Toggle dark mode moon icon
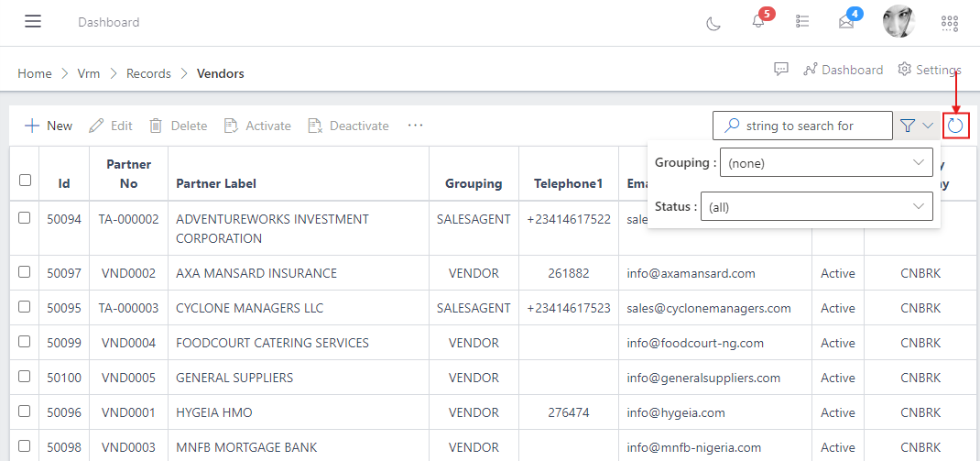Image resolution: width=980 pixels, height=461 pixels. coord(713,23)
